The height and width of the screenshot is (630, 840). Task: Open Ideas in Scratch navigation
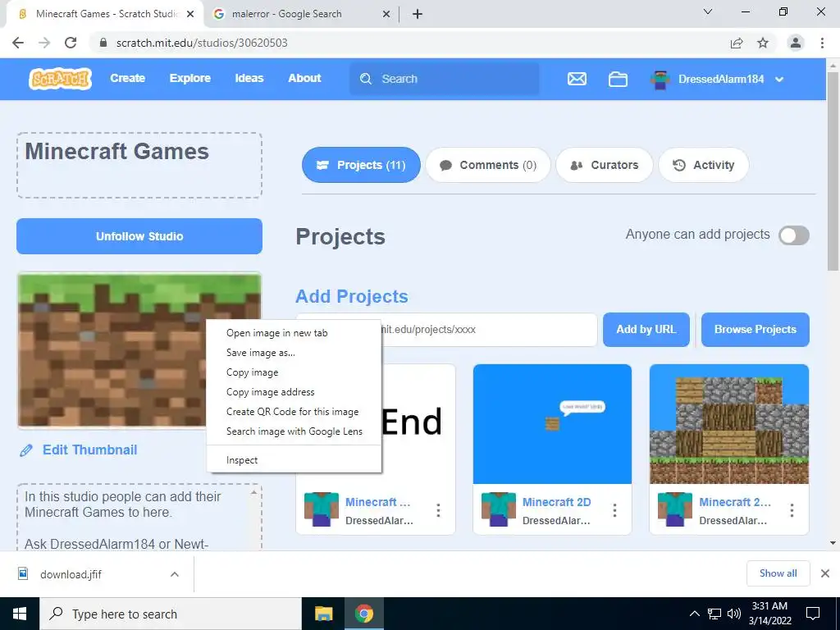point(249,78)
